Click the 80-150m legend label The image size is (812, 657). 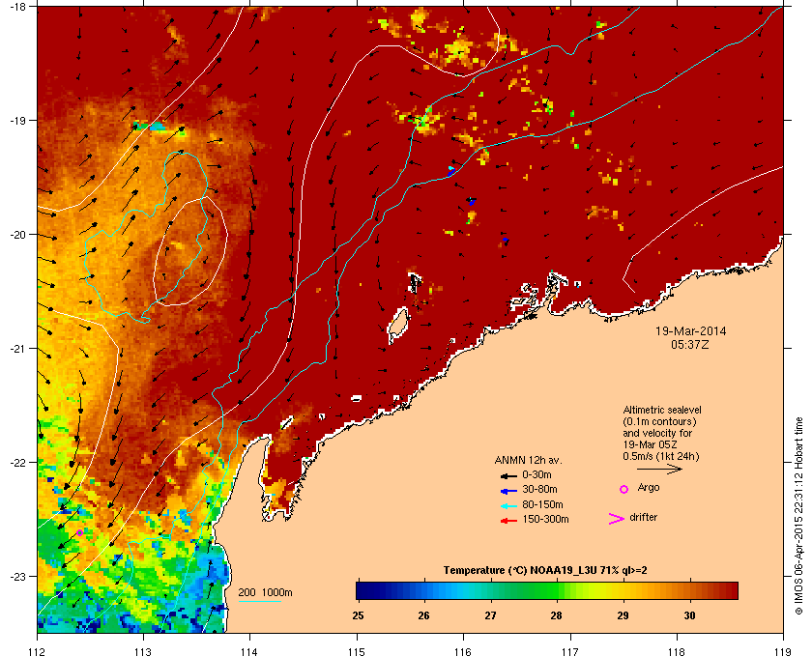coord(542,504)
